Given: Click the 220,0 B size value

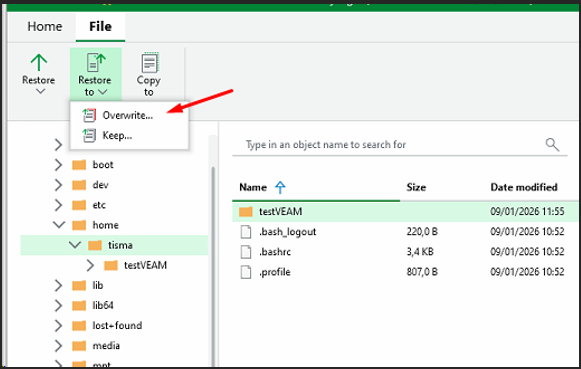Looking at the screenshot, I should [x=422, y=232].
